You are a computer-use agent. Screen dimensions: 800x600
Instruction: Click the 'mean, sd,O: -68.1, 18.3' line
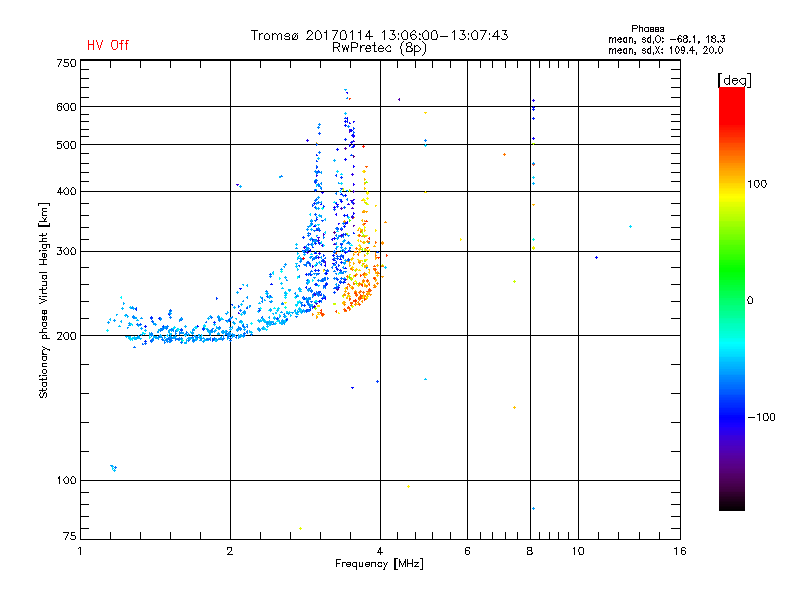[x=666, y=39]
